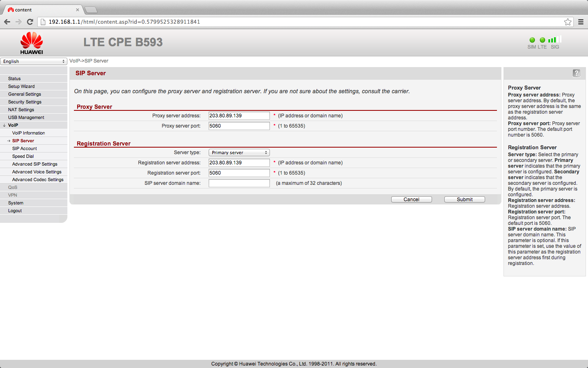Click the SIM status indicator

[x=532, y=40]
